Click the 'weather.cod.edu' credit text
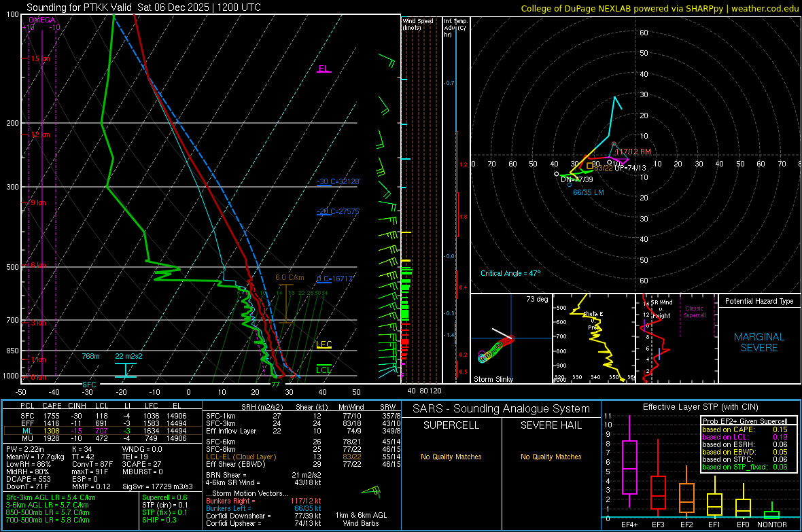The image size is (802, 532). click(765, 8)
